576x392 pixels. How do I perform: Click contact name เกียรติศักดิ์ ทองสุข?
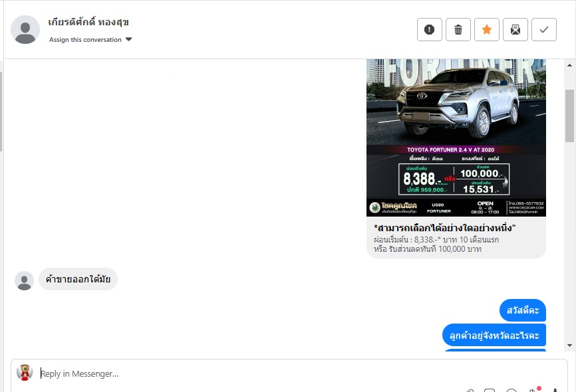(88, 22)
